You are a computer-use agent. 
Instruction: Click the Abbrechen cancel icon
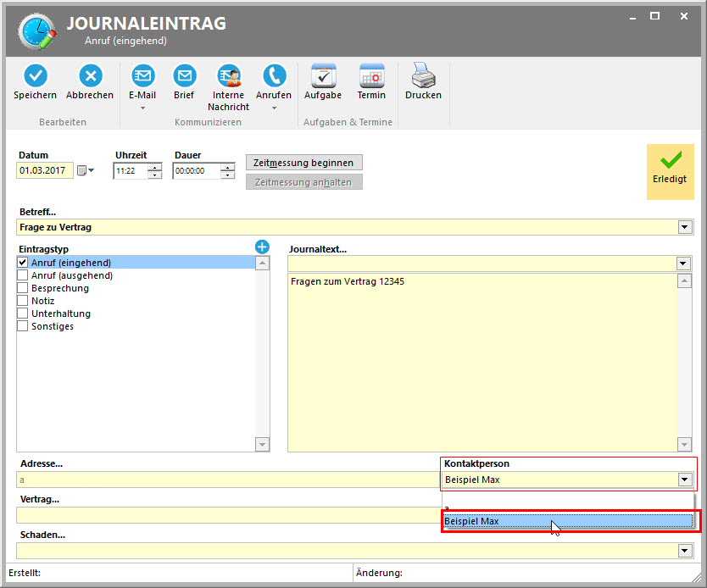90,76
